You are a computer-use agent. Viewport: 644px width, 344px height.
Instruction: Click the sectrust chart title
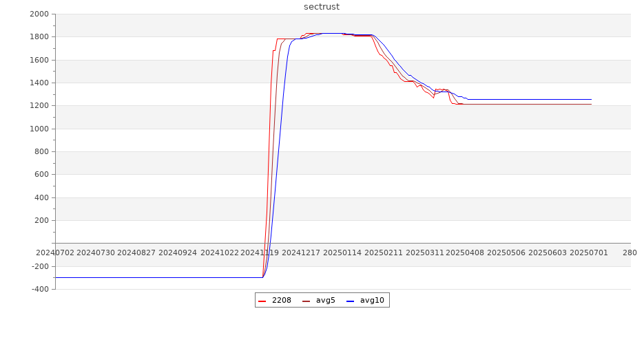(x=322, y=7)
